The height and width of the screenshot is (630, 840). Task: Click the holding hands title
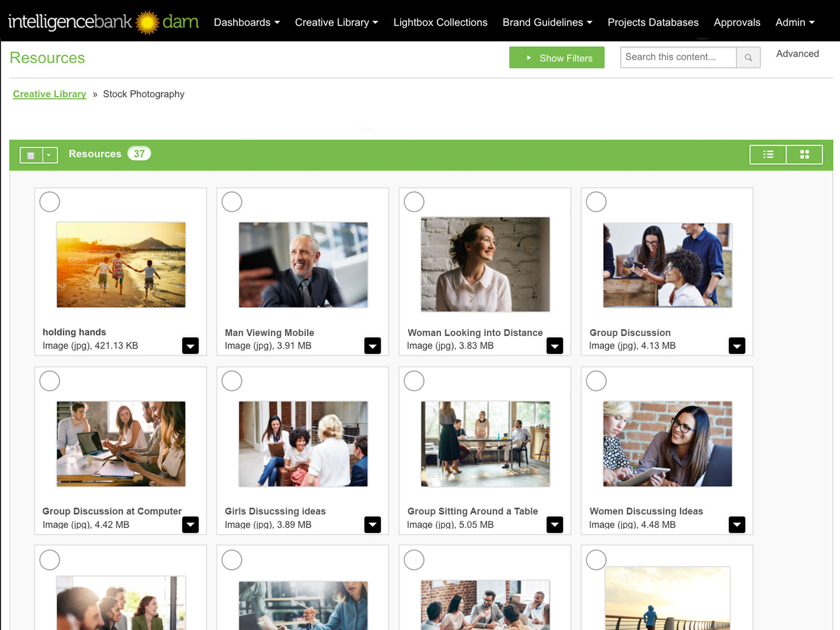[74, 332]
